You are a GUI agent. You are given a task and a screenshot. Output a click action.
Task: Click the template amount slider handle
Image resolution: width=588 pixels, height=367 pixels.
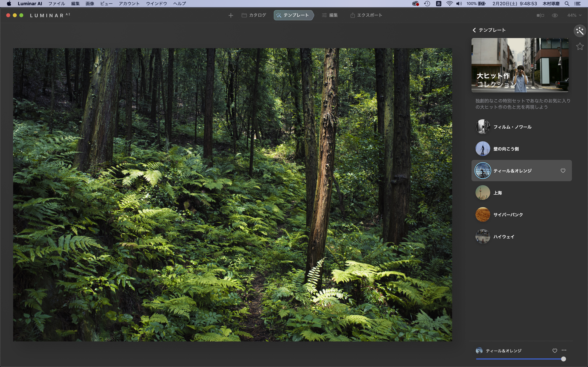point(563,359)
